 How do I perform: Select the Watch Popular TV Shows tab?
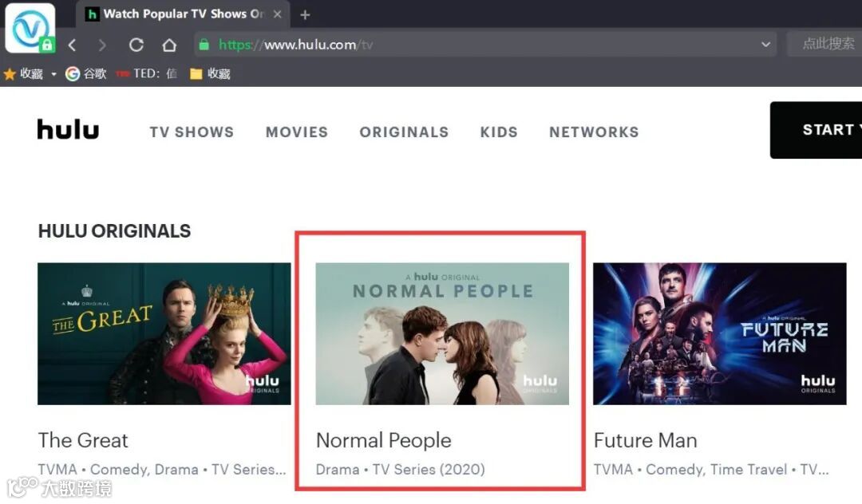tap(183, 14)
